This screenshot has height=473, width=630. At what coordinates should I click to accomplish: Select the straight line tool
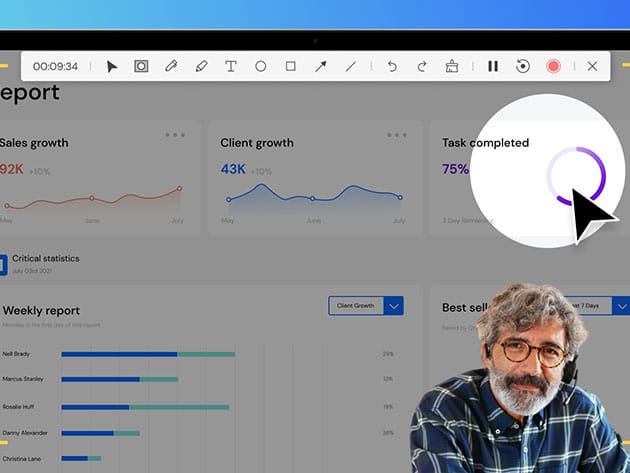pos(350,66)
